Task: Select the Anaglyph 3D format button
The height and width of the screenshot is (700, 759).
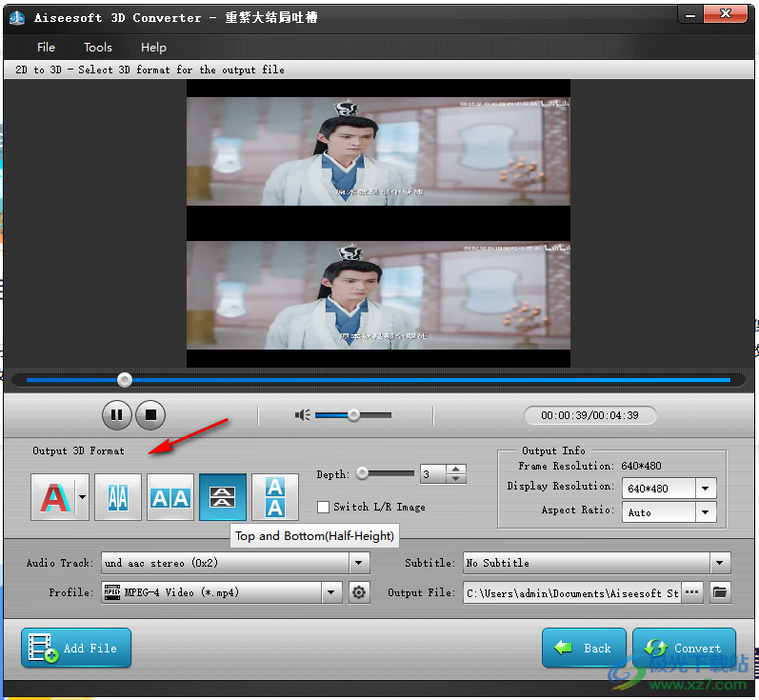Action: pos(53,497)
